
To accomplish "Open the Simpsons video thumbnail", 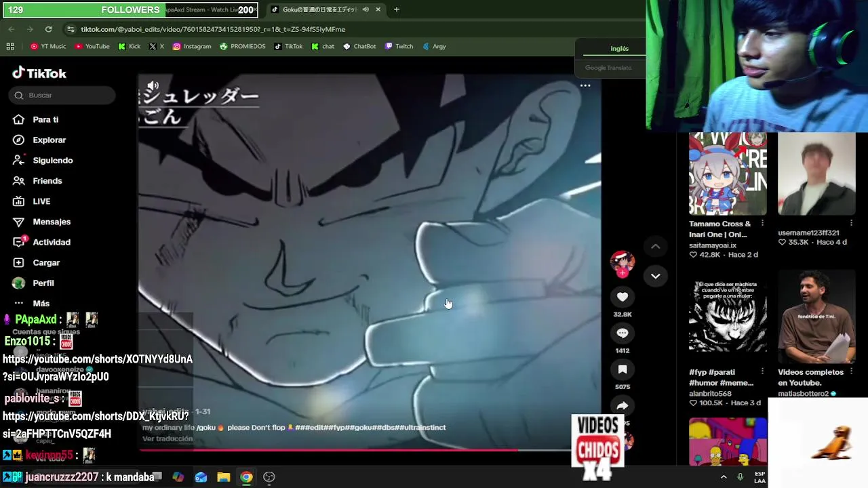I will tap(728, 442).
